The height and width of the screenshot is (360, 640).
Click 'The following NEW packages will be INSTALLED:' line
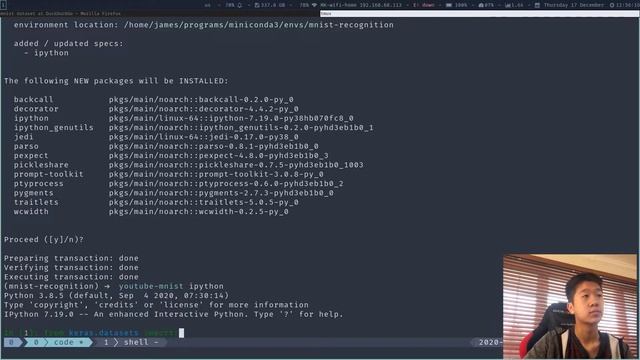click(x=116, y=81)
